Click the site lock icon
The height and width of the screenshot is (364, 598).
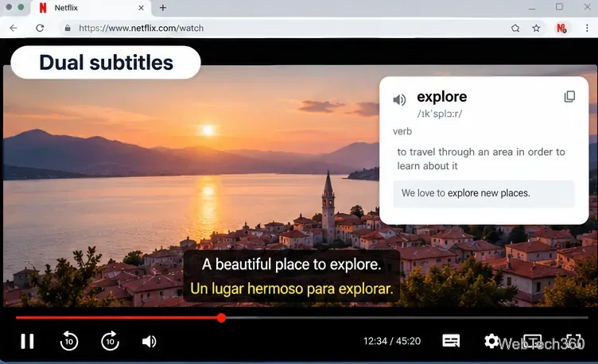68,28
